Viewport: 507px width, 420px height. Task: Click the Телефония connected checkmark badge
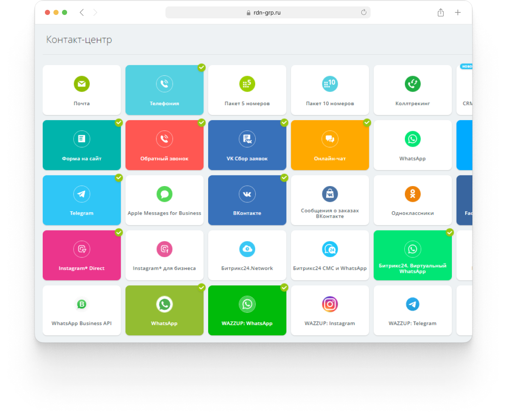(x=201, y=67)
